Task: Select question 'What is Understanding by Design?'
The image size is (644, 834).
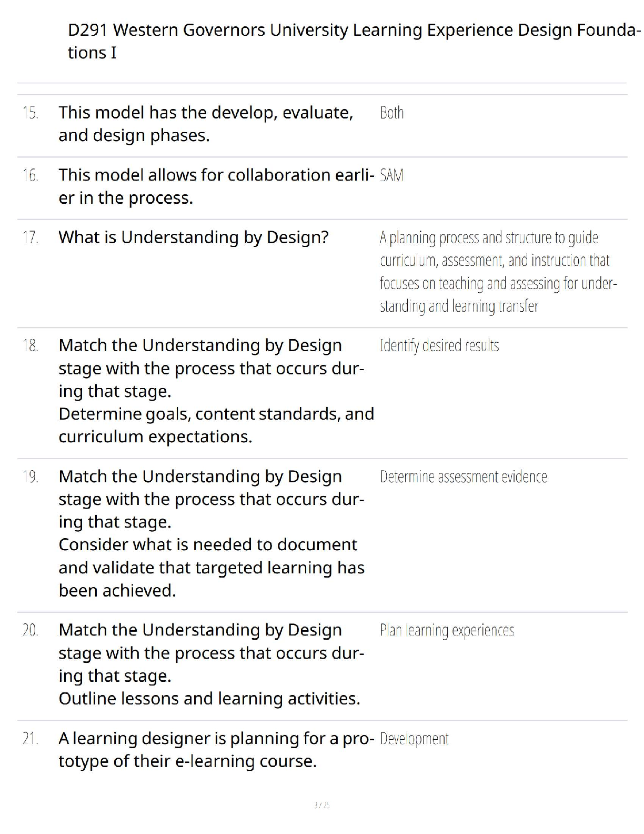Action: pos(193,237)
